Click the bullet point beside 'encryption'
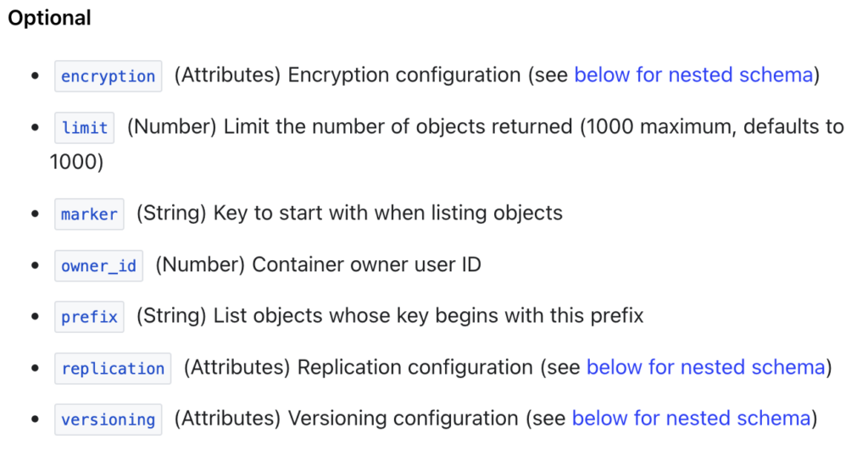Viewport: 868px width, 450px height. click(x=36, y=75)
